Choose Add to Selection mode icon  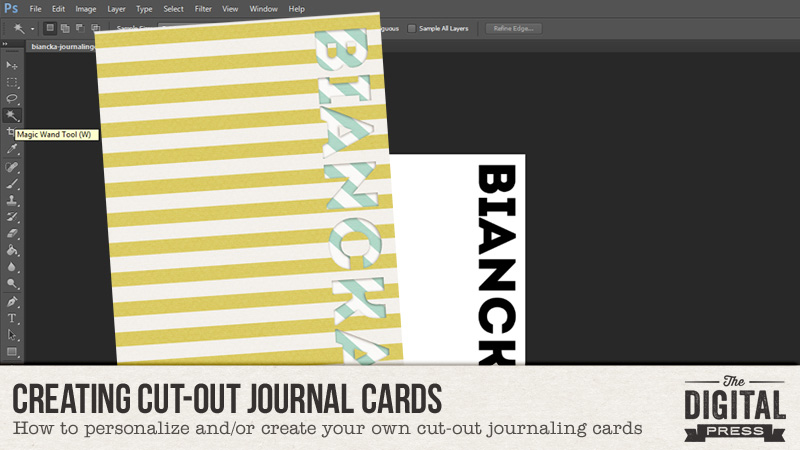(65, 28)
